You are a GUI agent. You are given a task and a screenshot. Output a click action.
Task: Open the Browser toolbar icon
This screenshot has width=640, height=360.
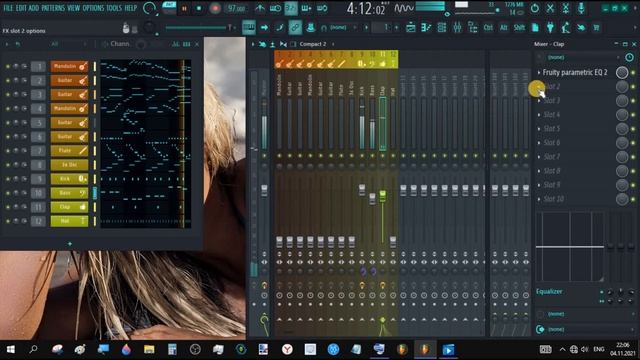click(x=473, y=27)
